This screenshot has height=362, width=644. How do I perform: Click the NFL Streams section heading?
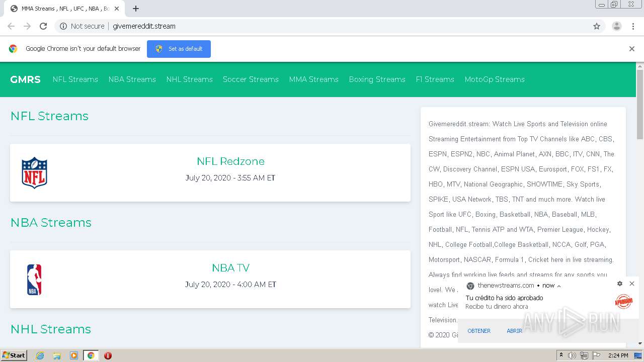coord(49,116)
